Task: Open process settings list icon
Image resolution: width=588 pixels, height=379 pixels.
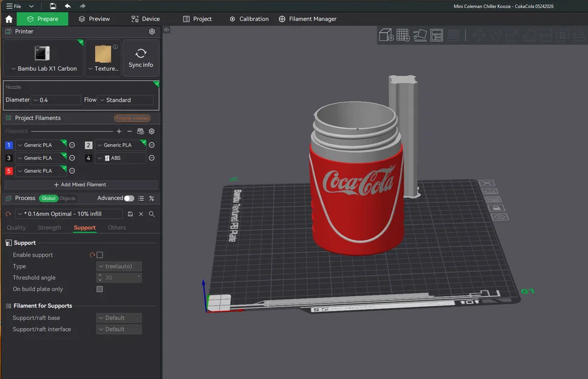Action: (x=141, y=198)
